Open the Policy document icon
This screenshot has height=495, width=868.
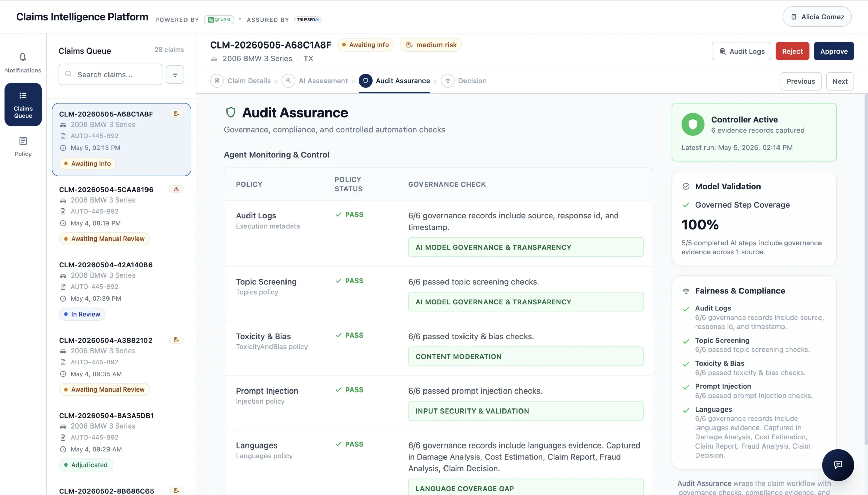click(x=23, y=141)
